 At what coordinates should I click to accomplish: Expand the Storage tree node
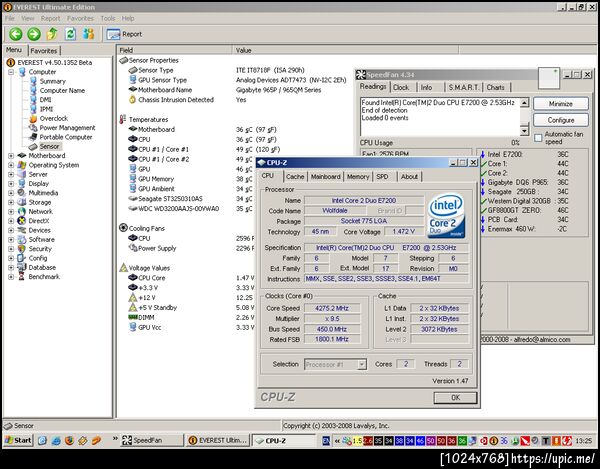point(11,202)
